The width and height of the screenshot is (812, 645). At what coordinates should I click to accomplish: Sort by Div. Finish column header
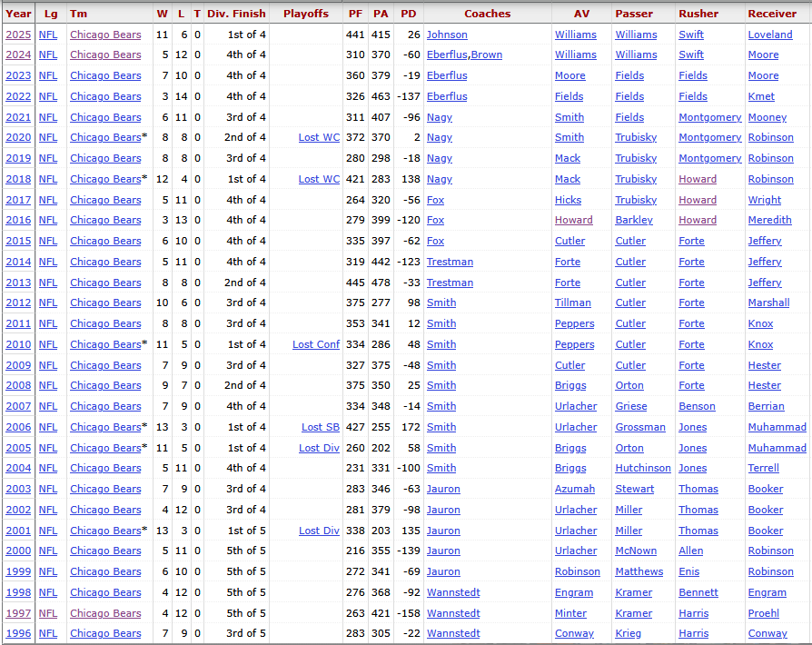pos(237,14)
